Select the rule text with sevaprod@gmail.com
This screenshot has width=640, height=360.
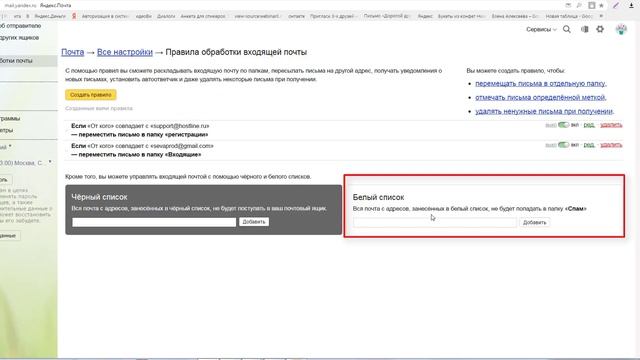[x=142, y=146]
